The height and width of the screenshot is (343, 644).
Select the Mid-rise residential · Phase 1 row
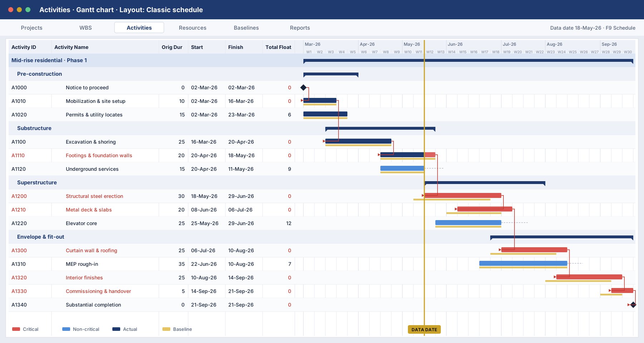click(322, 60)
